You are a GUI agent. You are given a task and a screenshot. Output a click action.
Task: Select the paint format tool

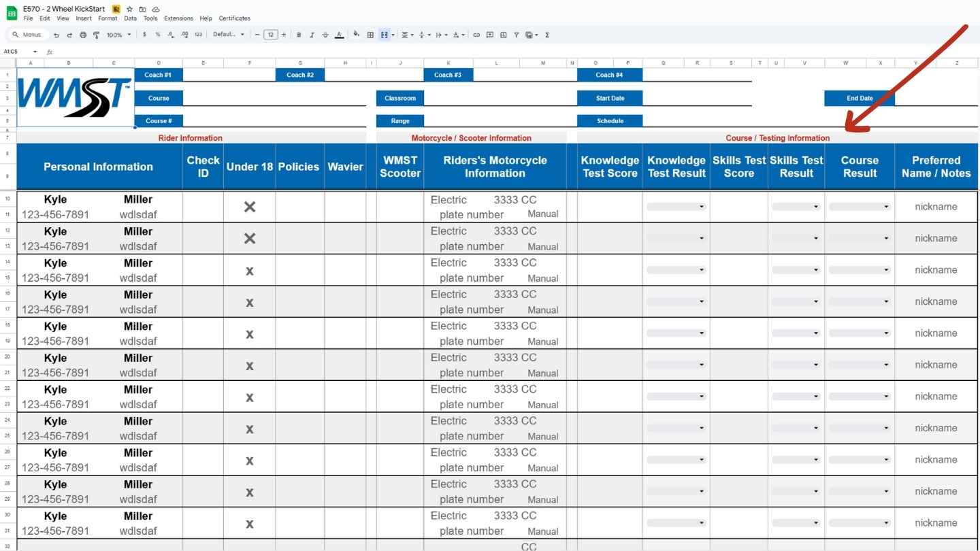(96, 35)
